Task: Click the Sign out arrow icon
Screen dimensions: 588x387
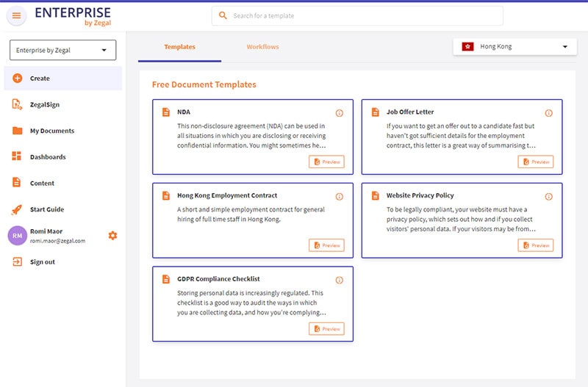Action: coord(17,261)
